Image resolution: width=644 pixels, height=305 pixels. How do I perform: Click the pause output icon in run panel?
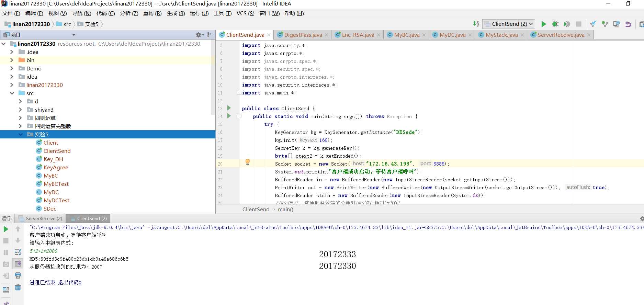[6, 252]
